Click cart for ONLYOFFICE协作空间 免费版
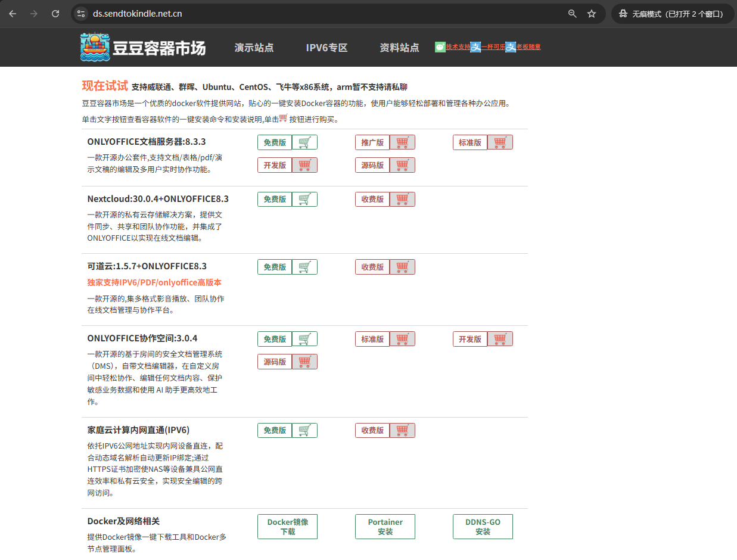This screenshot has height=560, width=737. tap(304, 339)
